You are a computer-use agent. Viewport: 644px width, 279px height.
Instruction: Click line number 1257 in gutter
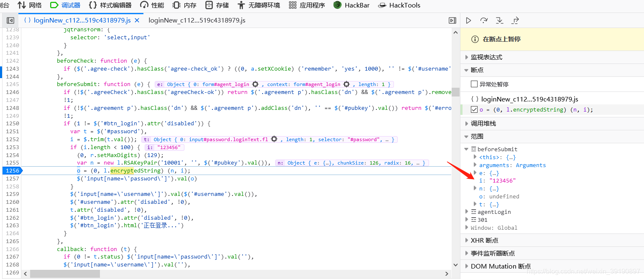(x=12, y=178)
